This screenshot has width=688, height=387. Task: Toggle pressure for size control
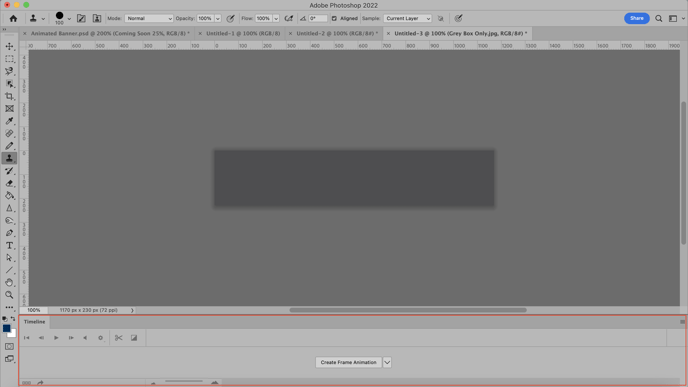pyautogui.click(x=459, y=18)
